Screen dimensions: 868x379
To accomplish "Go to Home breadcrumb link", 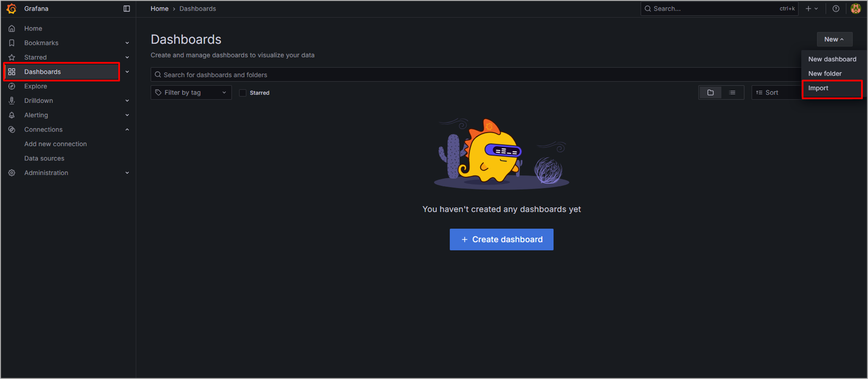I will tap(159, 9).
